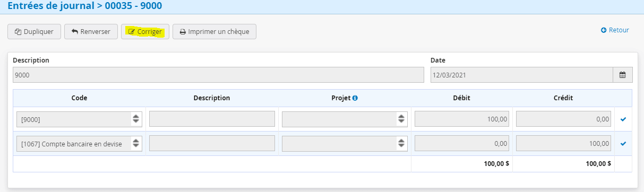Click the second row's line Description field
Viewport: 644px width, 192px height.
[x=212, y=143]
